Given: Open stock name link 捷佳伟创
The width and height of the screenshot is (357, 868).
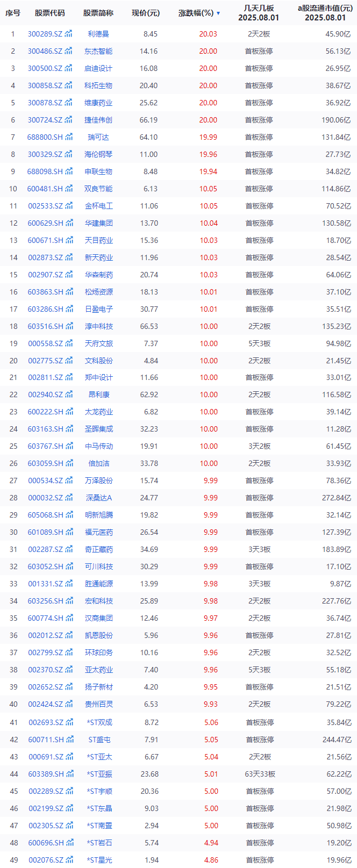Looking at the screenshot, I should click(98, 120).
